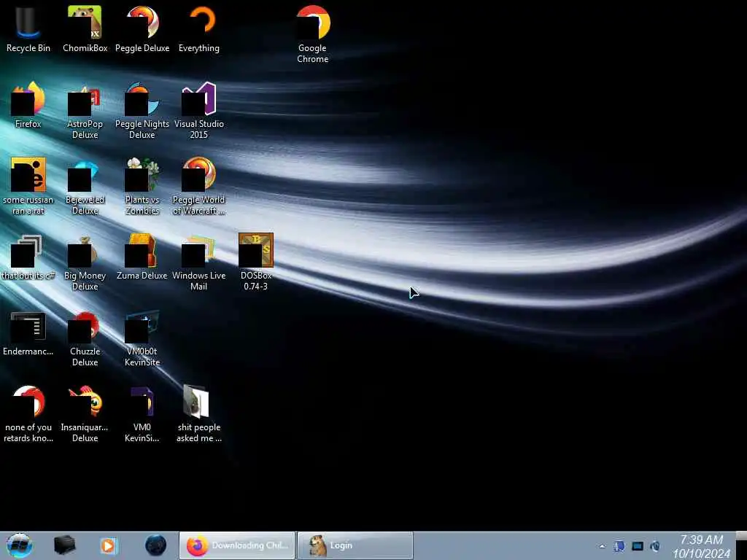
Task: Launch Windows Media Player from taskbar
Action: pyautogui.click(x=109, y=545)
